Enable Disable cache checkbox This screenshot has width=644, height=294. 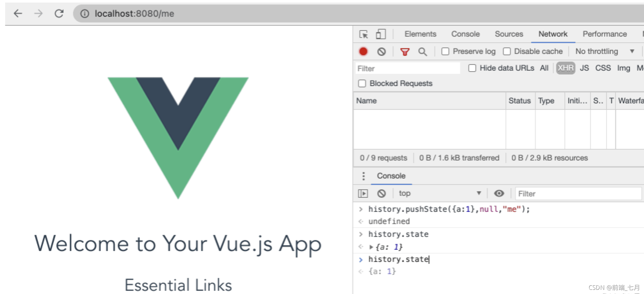point(507,51)
